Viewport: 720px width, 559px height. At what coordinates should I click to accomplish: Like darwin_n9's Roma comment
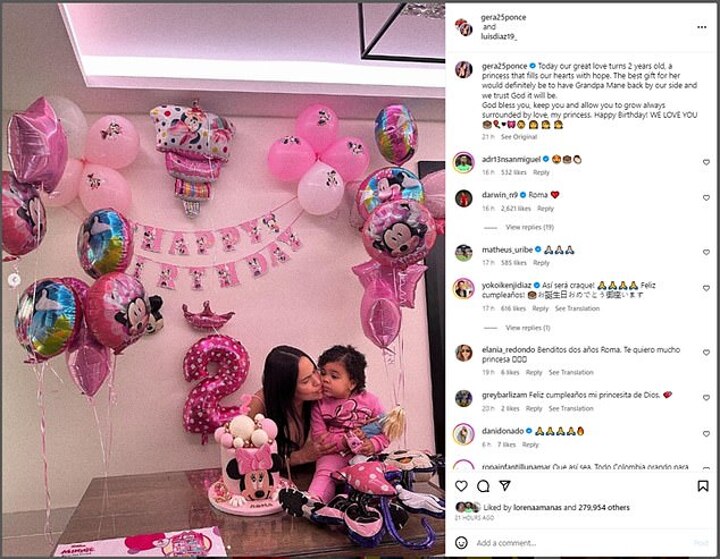tap(706, 198)
